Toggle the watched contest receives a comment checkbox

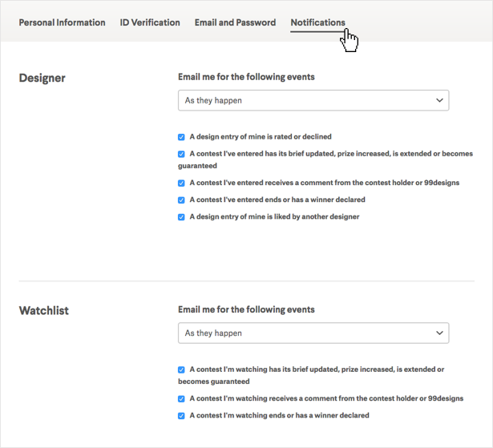pyautogui.click(x=182, y=398)
